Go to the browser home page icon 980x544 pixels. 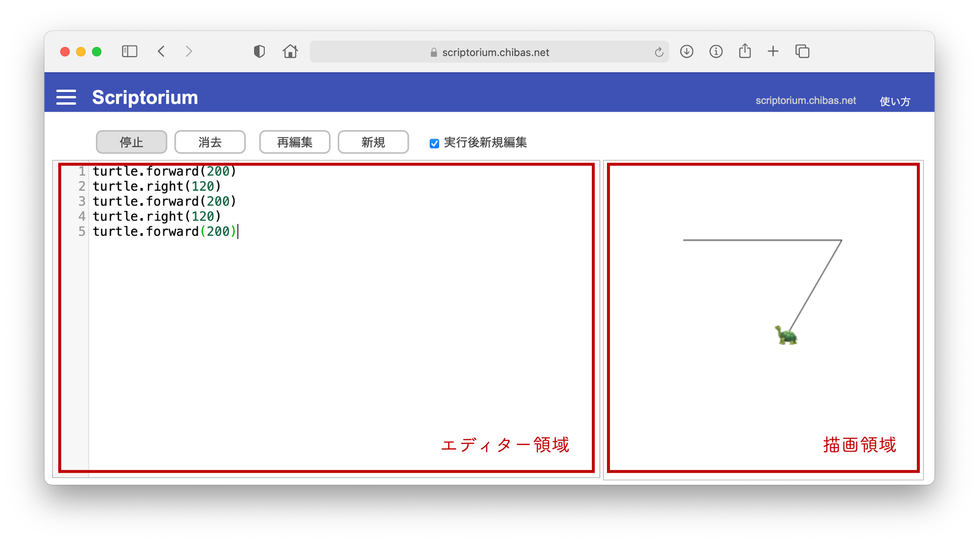pos(290,51)
